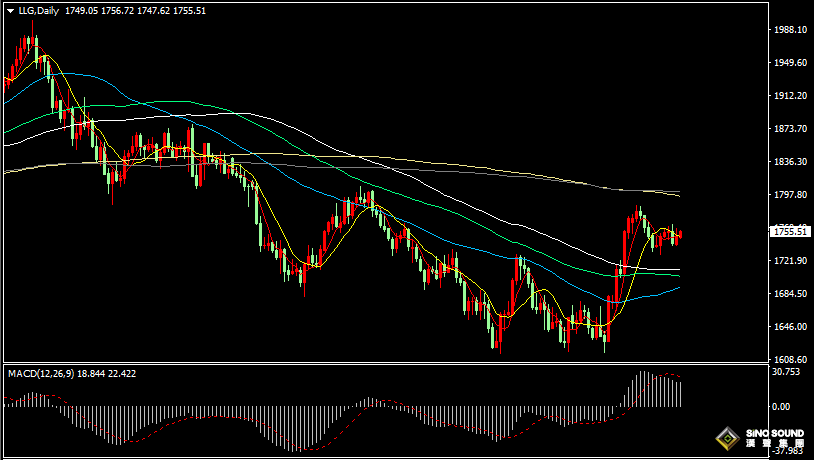
Task: Click the high price value 1756.72
Action: pyautogui.click(x=117, y=11)
